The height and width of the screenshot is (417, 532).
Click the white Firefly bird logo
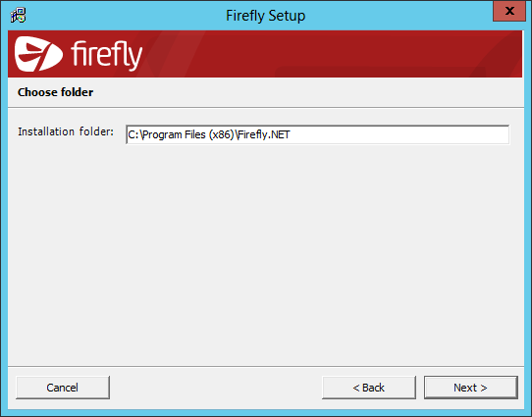38,54
